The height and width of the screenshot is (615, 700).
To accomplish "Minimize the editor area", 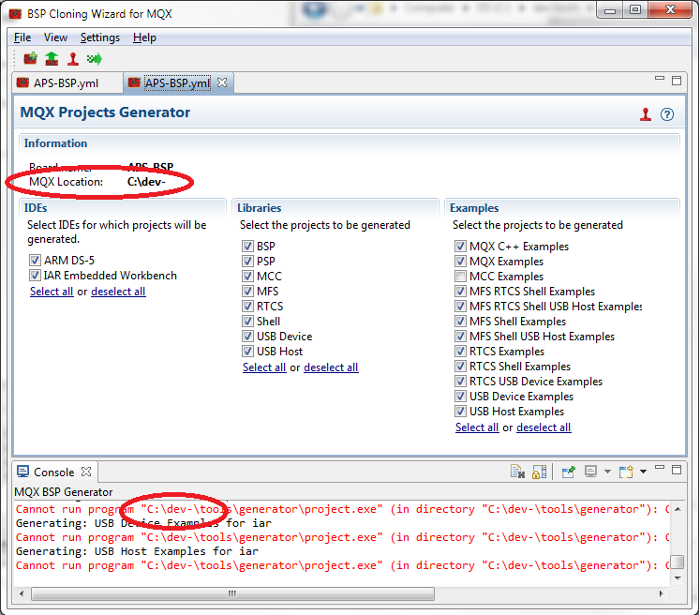I will coord(660,78).
